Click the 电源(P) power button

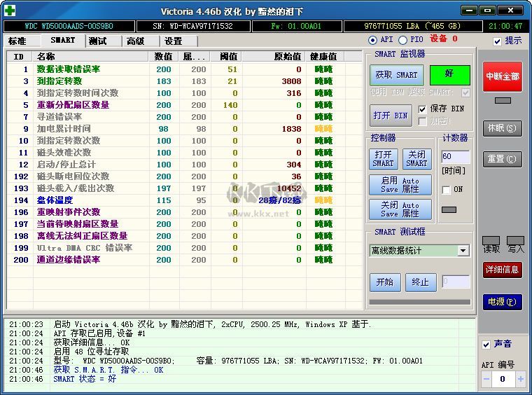tap(503, 302)
